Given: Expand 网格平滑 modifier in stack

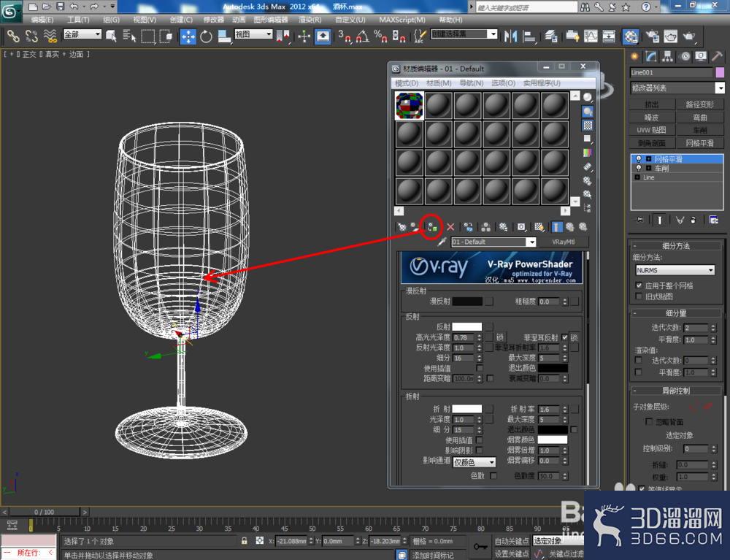Looking at the screenshot, I should pos(648,158).
